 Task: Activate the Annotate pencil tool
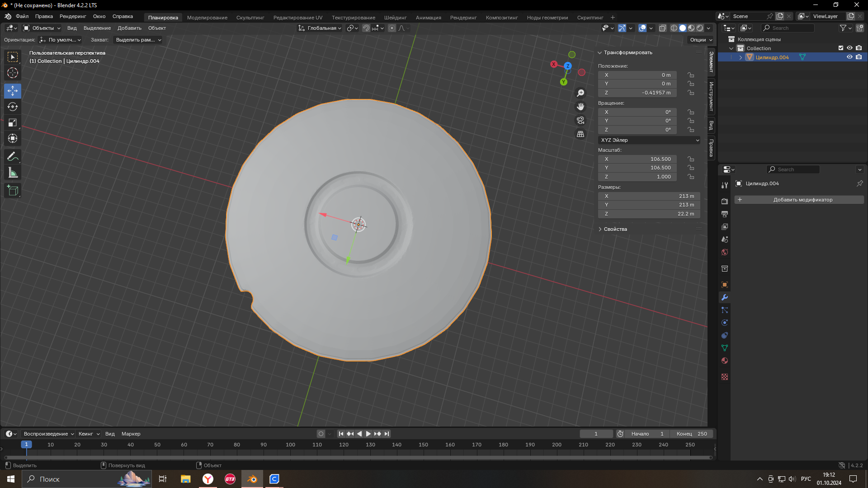(x=13, y=157)
